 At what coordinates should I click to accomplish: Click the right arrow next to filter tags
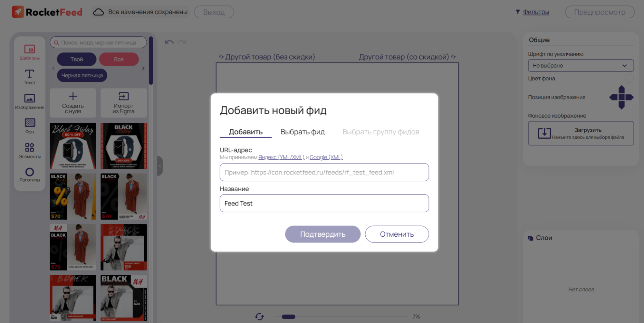[x=143, y=68]
